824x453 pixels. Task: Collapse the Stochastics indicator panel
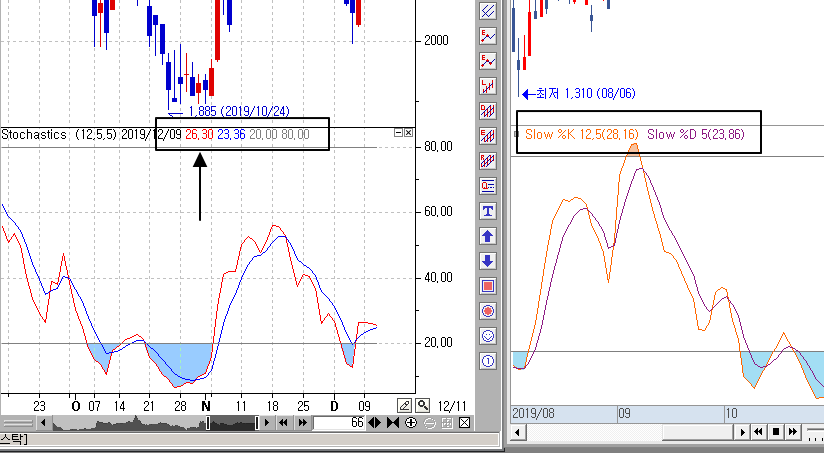(x=398, y=133)
